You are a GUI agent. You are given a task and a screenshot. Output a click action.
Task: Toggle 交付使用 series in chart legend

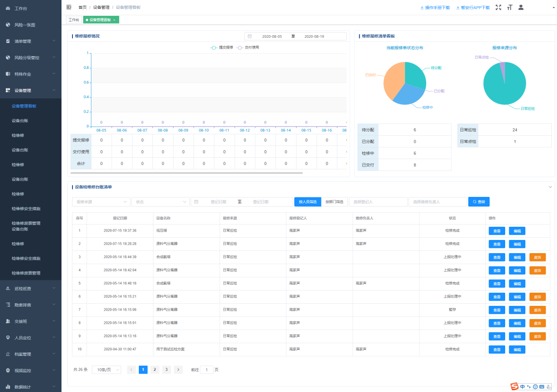(x=247, y=47)
